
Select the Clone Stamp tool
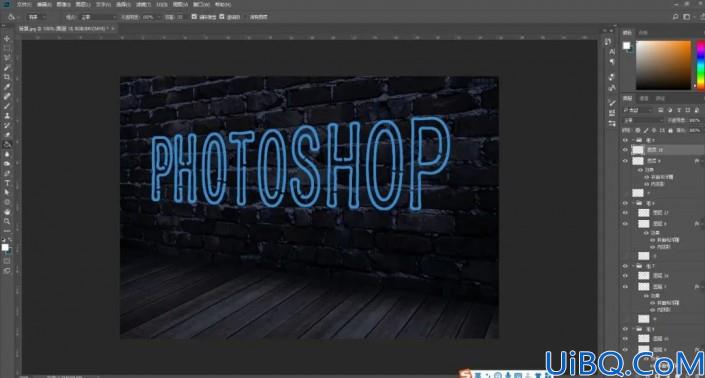(7, 116)
